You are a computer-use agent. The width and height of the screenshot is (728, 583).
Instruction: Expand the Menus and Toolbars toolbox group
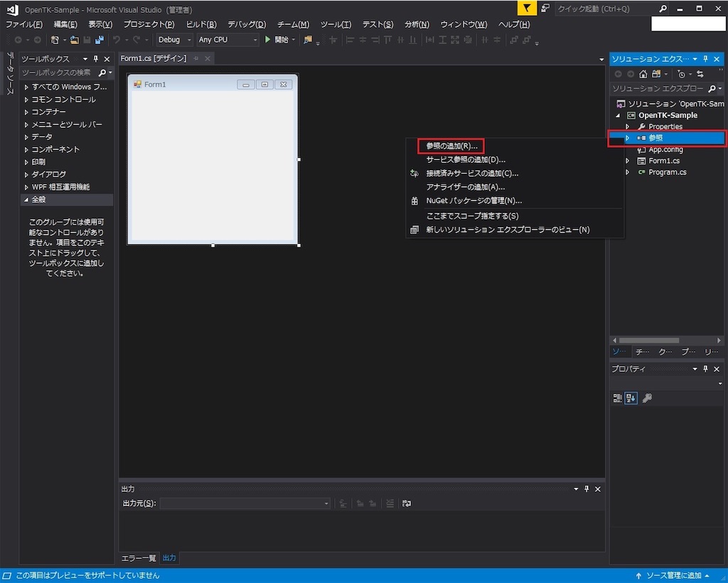point(26,124)
